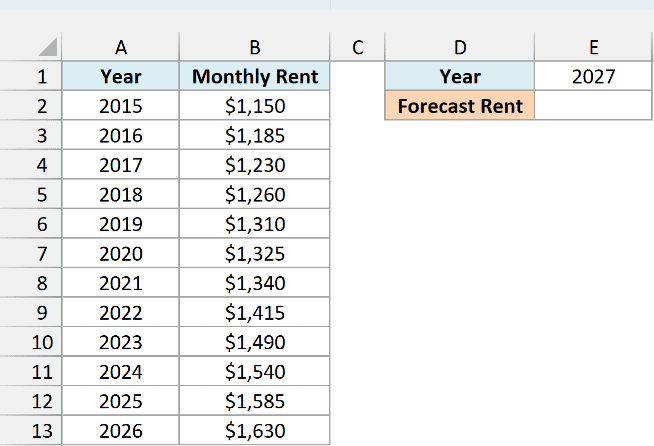The height and width of the screenshot is (446, 654).
Task: Select column E header
Action: [594, 47]
